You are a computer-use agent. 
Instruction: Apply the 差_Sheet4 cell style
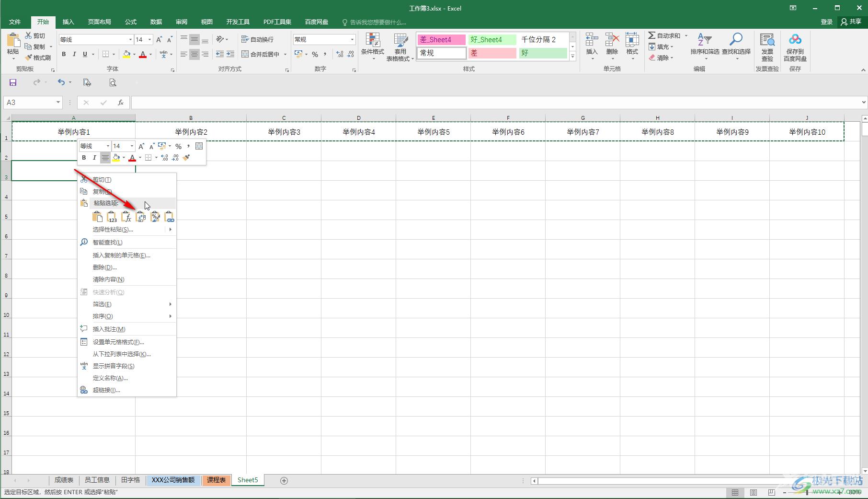point(442,39)
